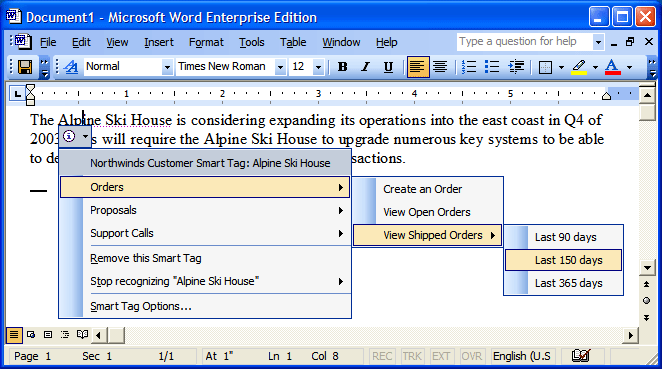Open the Styles and Formatting icon
Image resolution: width=662 pixels, height=369 pixels.
(x=71, y=67)
